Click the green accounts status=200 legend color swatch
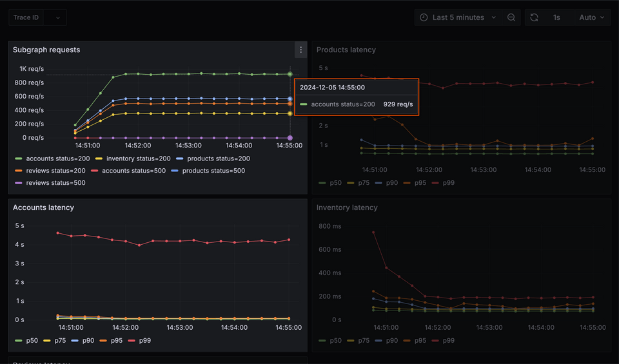The image size is (619, 364). point(18,158)
